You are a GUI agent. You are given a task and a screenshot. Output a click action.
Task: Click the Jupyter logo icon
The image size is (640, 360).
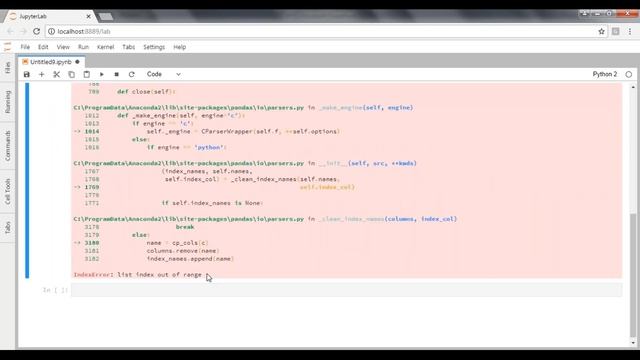[8, 47]
